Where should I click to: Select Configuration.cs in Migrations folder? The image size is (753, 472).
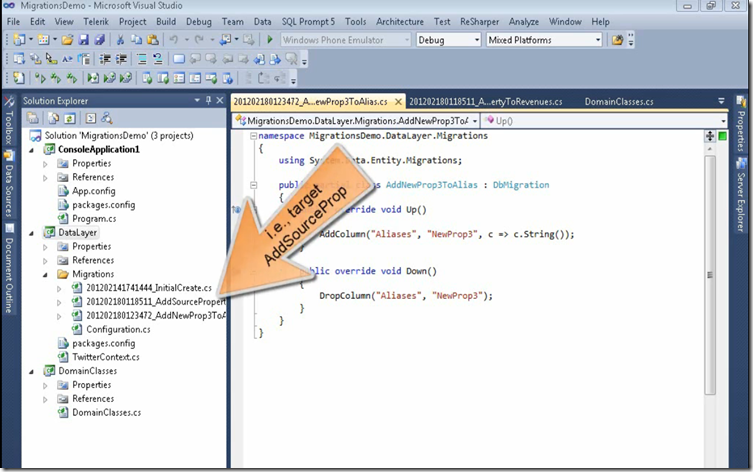(118, 329)
